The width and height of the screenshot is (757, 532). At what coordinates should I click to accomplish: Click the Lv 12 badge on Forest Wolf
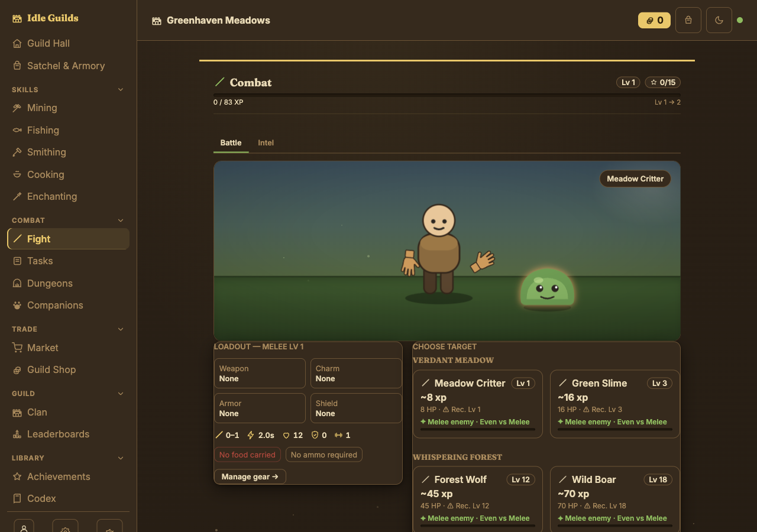[521, 479]
